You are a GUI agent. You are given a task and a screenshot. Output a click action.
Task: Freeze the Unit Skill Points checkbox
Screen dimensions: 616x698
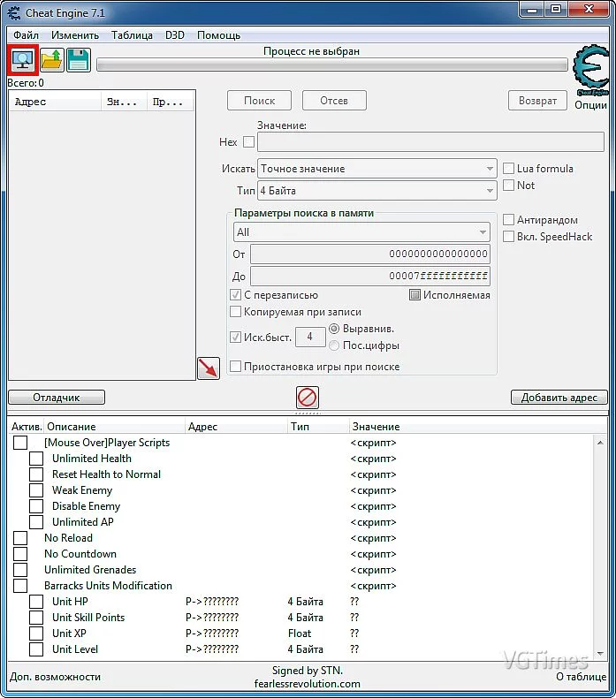[x=36, y=618]
